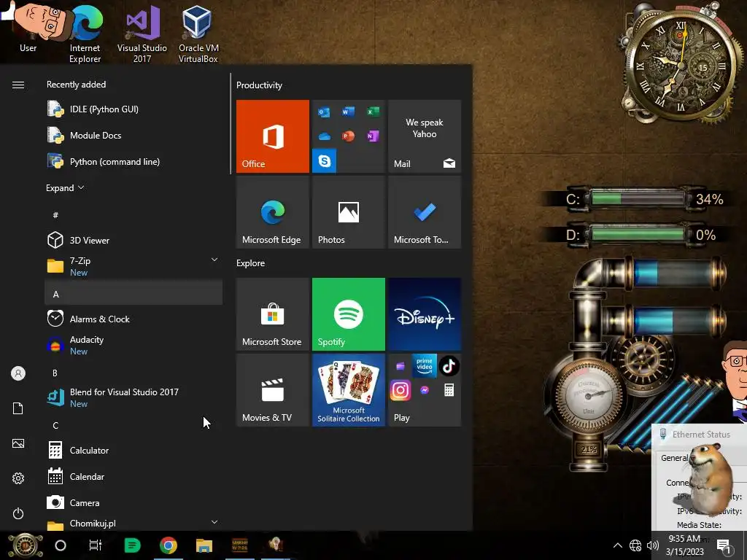747x560 pixels.
Task: Click the D: drive usage meter gadget
Action: [638, 235]
